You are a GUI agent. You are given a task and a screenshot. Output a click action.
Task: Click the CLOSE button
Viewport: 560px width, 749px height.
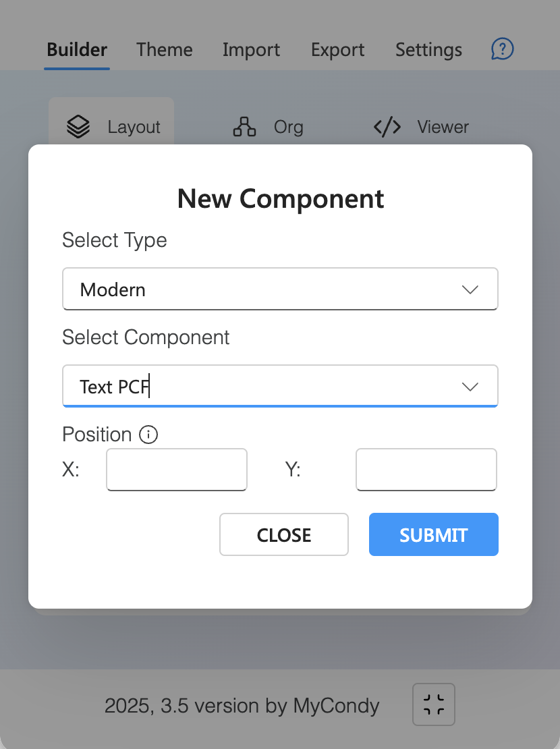coord(284,534)
